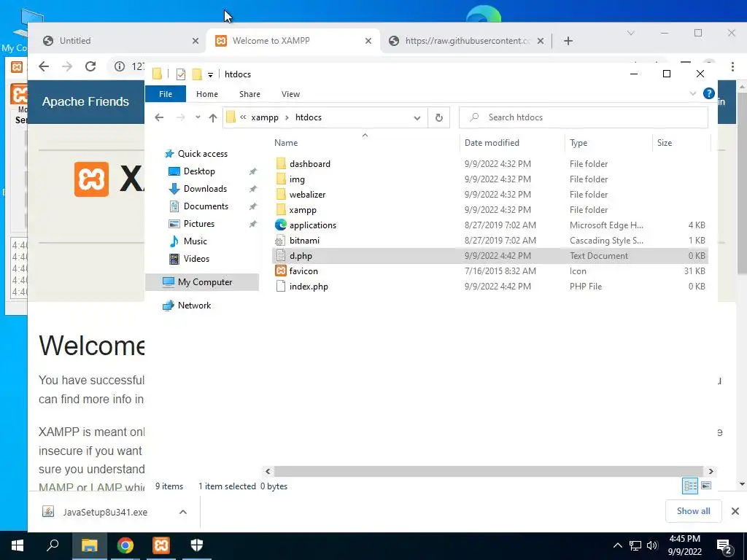Show hidden system tray icons
This screenshot has width=747, height=560.
pyautogui.click(x=617, y=545)
